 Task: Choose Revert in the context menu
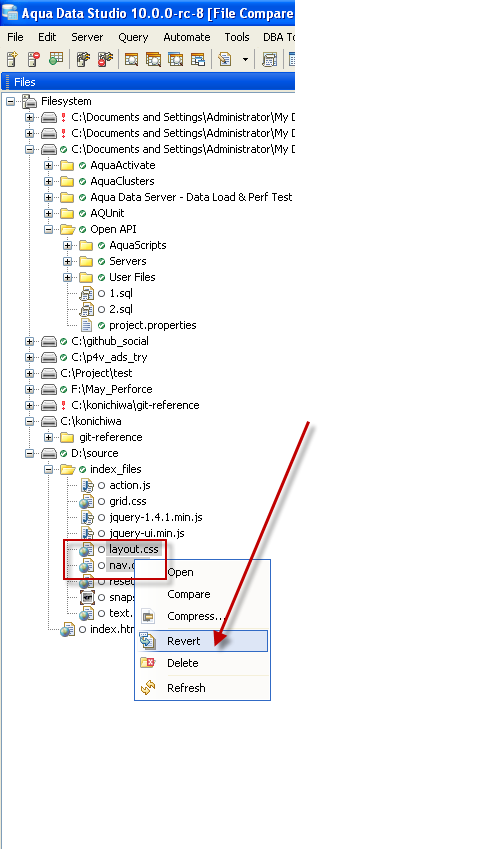click(202, 641)
